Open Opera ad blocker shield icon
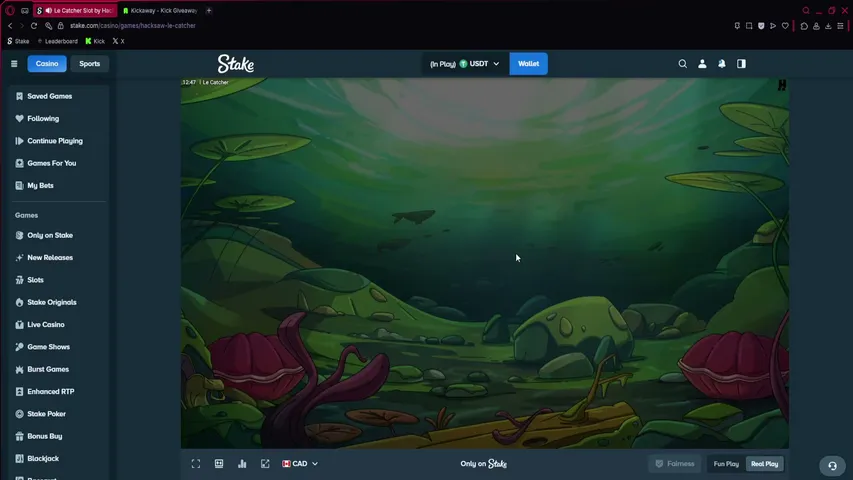Image resolution: width=853 pixels, height=480 pixels. [761, 26]
